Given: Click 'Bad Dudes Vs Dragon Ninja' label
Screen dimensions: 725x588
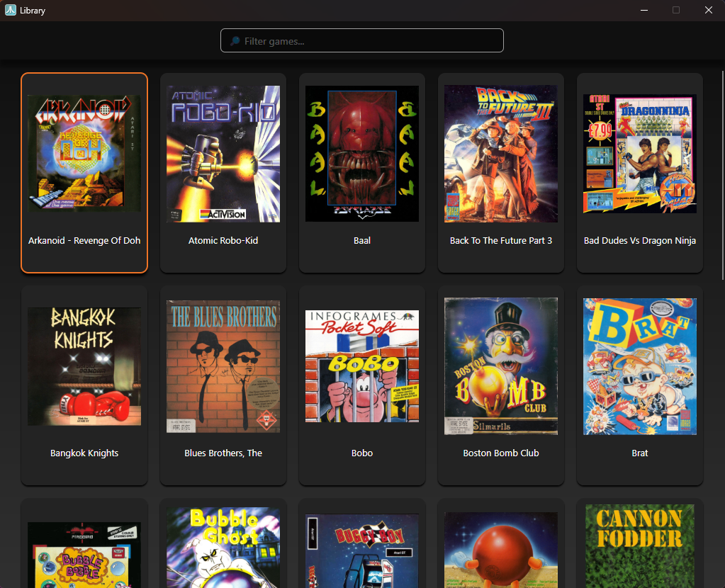Looking at the screenshot, I should (640, 240).
